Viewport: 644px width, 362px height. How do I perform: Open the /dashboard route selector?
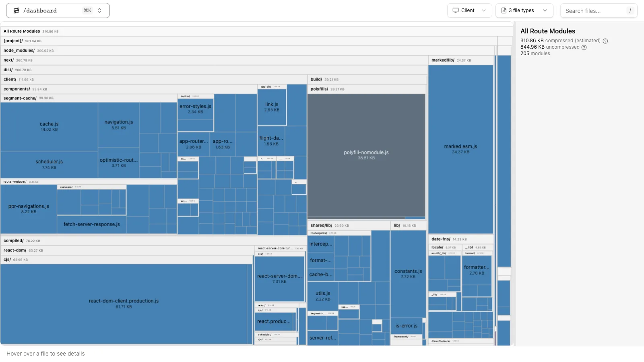pyautogui.click(x=58, y=10)
